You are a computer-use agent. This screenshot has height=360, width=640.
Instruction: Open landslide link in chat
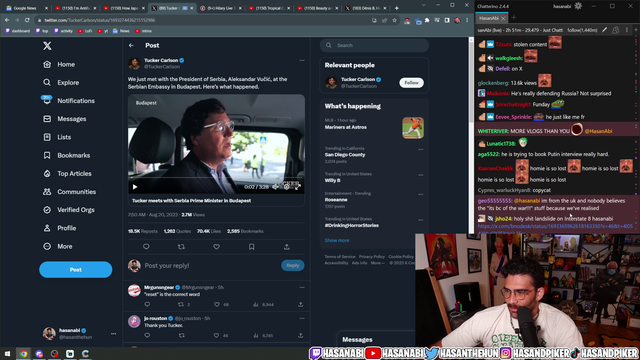point(555,226)
